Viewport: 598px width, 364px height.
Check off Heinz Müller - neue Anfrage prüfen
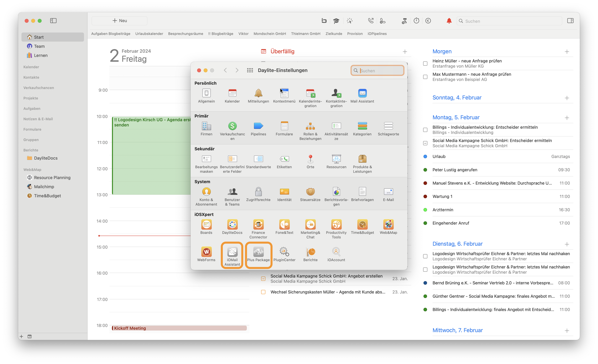425,64
